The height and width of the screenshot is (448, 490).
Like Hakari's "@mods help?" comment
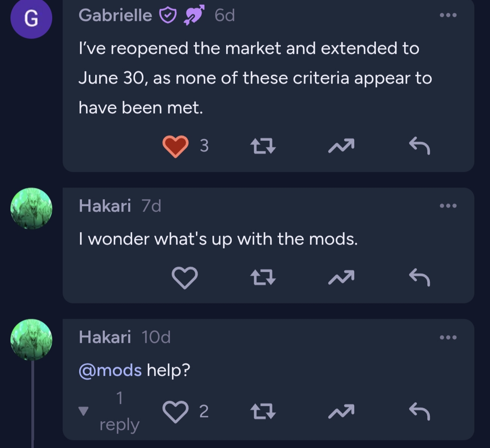(176, 412)
